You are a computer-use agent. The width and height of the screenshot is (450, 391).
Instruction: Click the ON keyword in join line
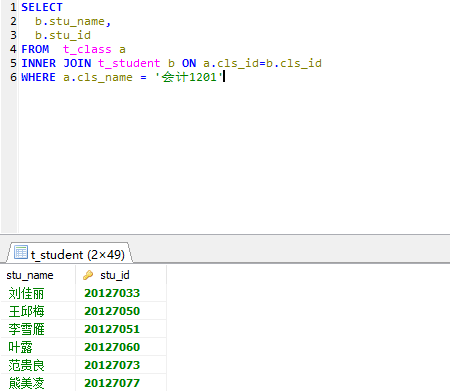tap(189, 63)
